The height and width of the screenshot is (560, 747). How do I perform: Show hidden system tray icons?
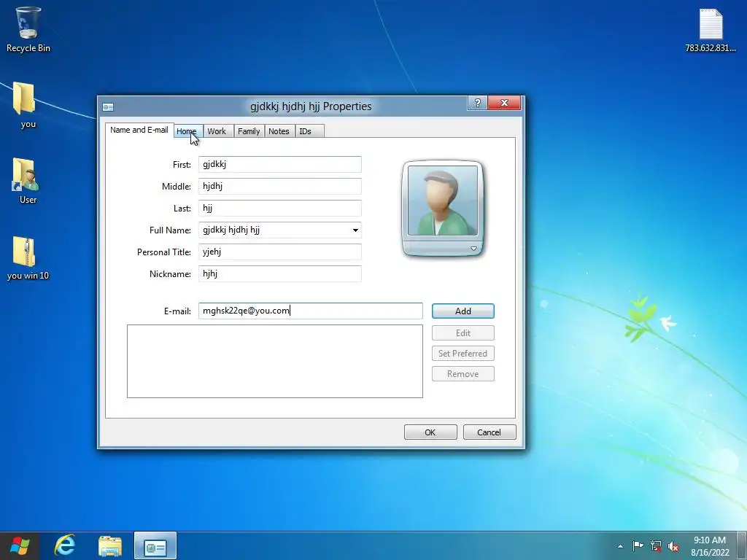tap(620, 546)
